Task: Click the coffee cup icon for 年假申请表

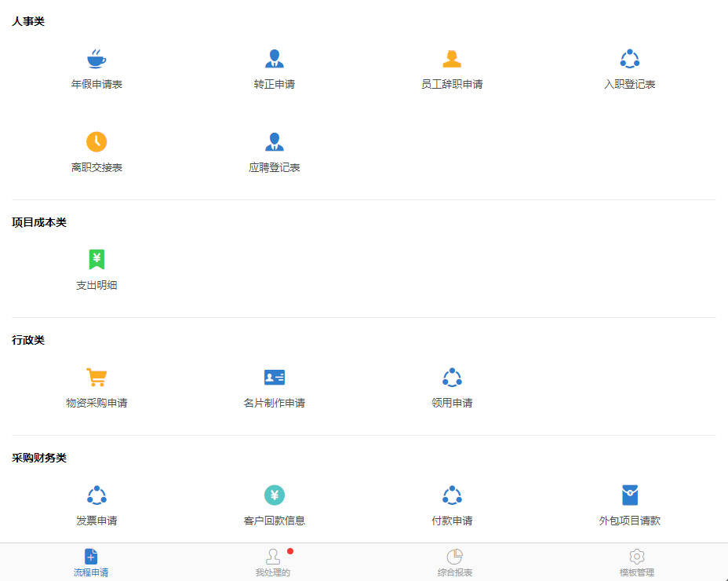Action: [96, 59]
